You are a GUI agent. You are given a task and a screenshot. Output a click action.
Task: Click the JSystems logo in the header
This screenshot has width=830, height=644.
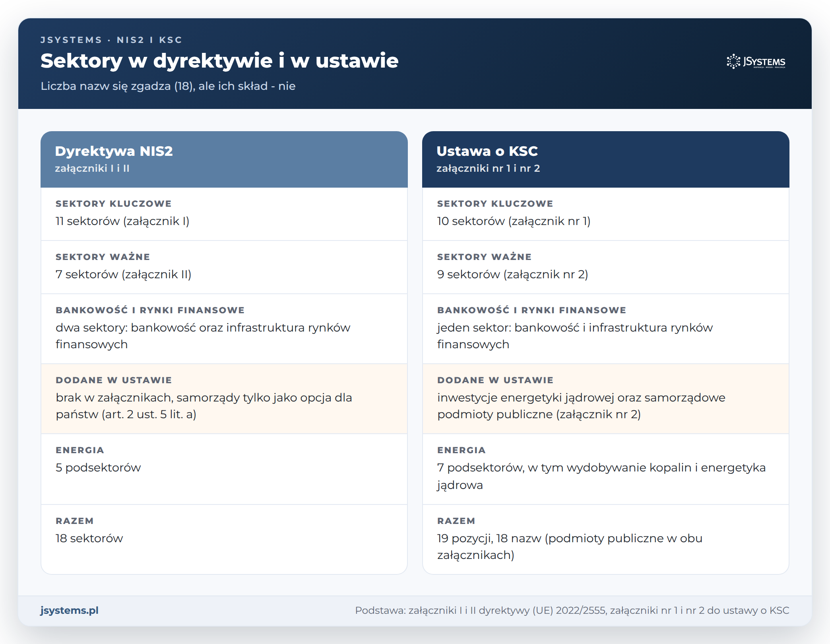tap(756, 62)
